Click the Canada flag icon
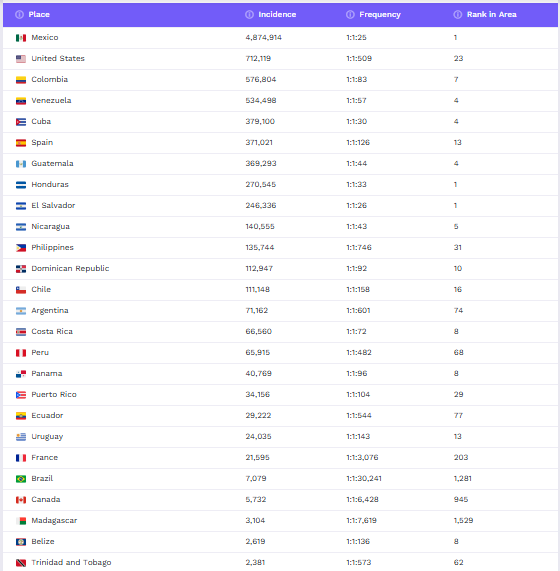This screenshot has width=560, height=571. (x=21, y=500)
